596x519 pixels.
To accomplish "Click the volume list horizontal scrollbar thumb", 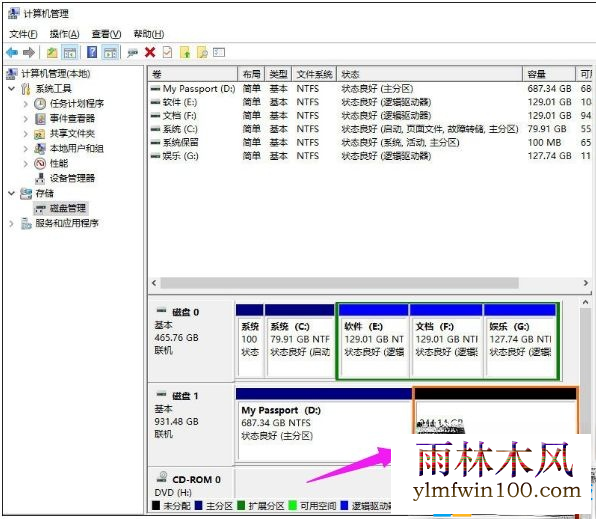I will click(x=339, y=283).
